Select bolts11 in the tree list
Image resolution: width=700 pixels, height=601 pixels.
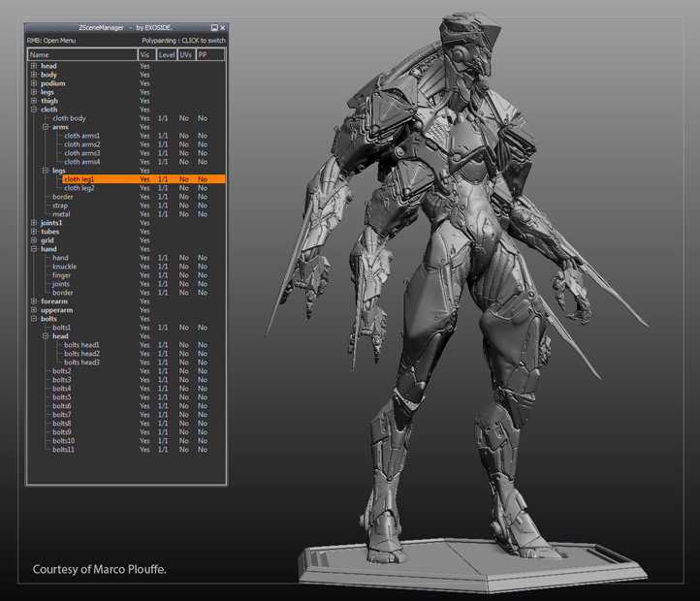(x=64, y=450)
